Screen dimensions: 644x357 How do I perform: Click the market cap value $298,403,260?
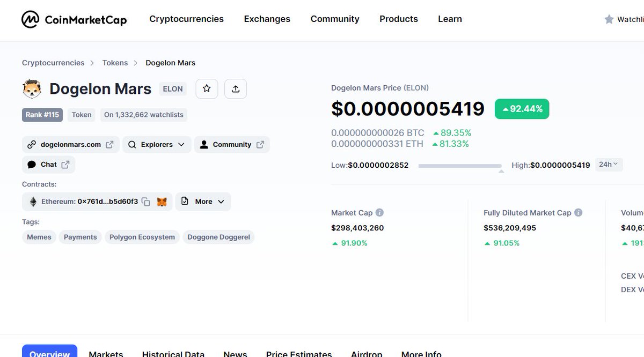(x=357, y=228)
